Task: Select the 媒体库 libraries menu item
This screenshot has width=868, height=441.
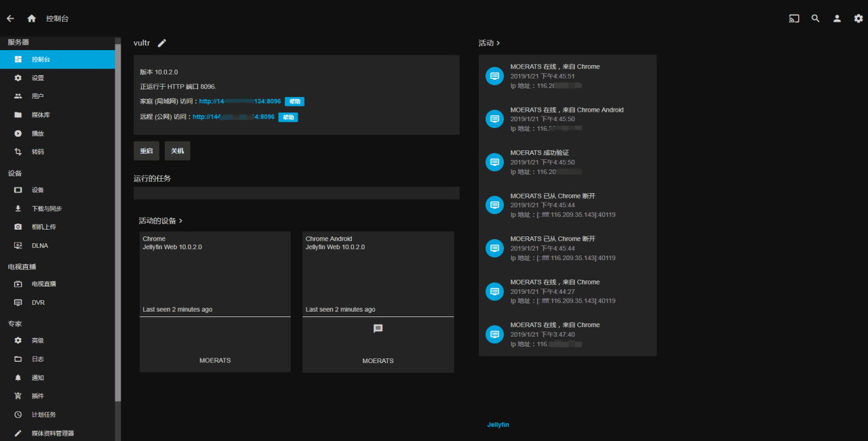Action: [x=18, y=114]
